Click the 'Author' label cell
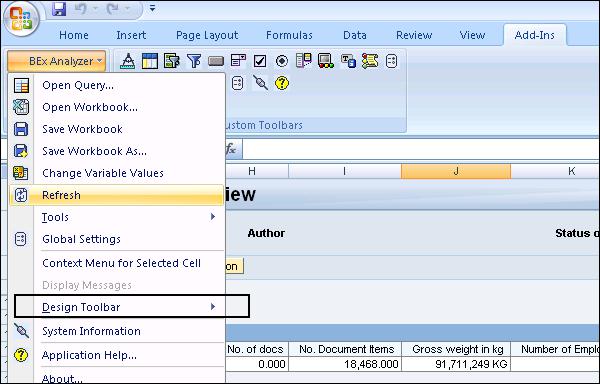600x384 pixels. coord(266,233)
